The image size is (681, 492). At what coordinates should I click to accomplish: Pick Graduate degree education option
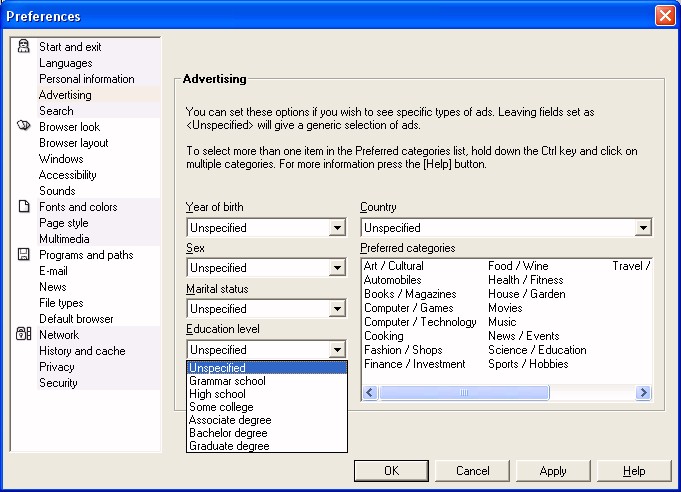pos(229,446)
